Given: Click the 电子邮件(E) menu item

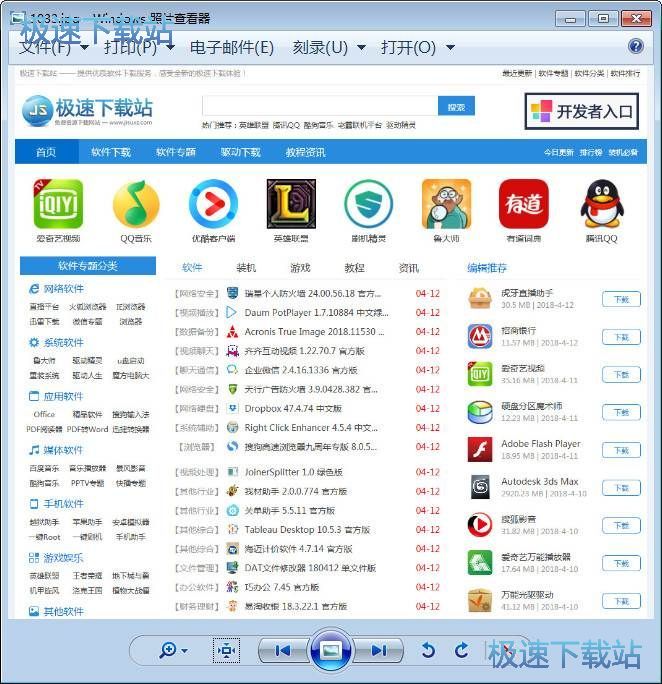Looking at the screenshot, I should coord(231,47).
